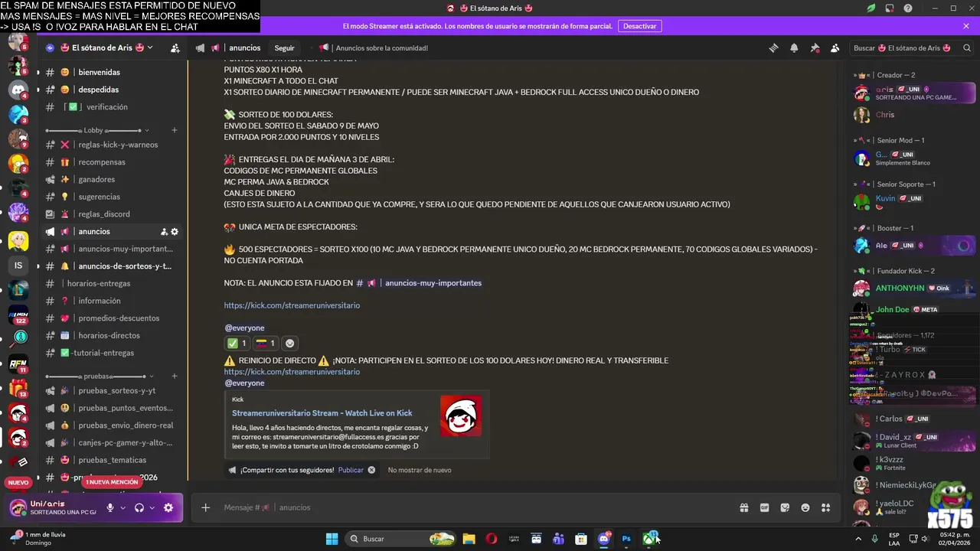Click the Kick embed logo thumbnail
This screenshot has width=980, height=551.
click(x=461, y=416)
